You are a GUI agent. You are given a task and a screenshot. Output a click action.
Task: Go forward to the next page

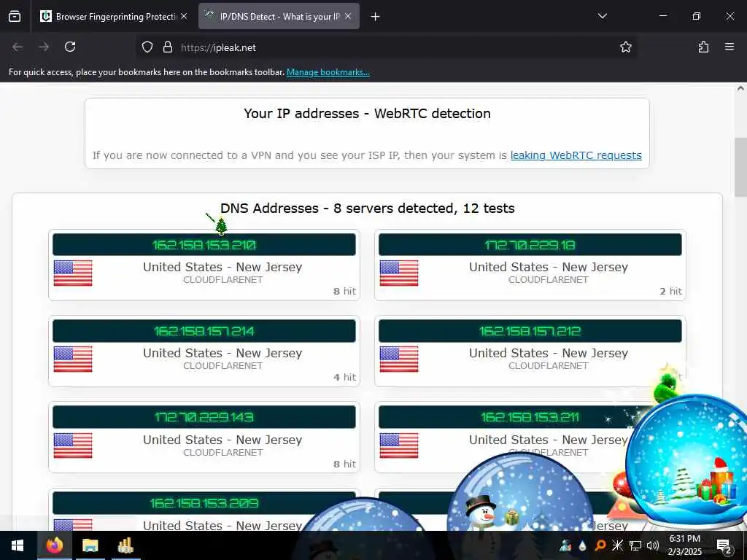click(44, 47)
